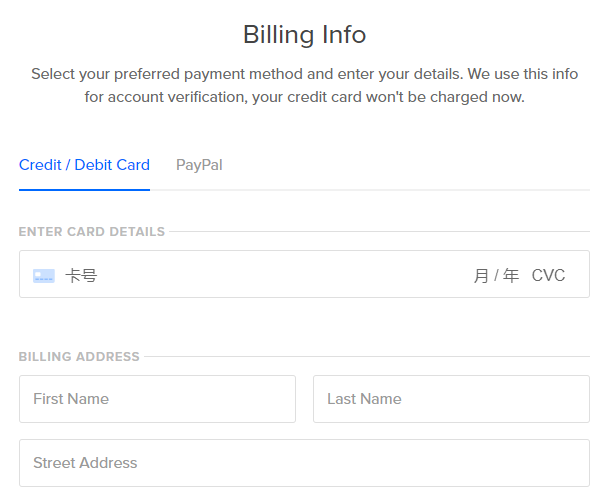This screenshot has height=496, width=607.
Task: Click the Billing Info page heading
Action: (304, 34)
